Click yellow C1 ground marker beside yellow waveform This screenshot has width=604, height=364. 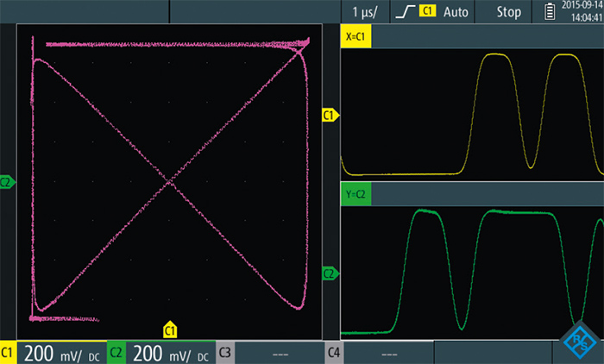pyautogui.click(x=329, y=115)
